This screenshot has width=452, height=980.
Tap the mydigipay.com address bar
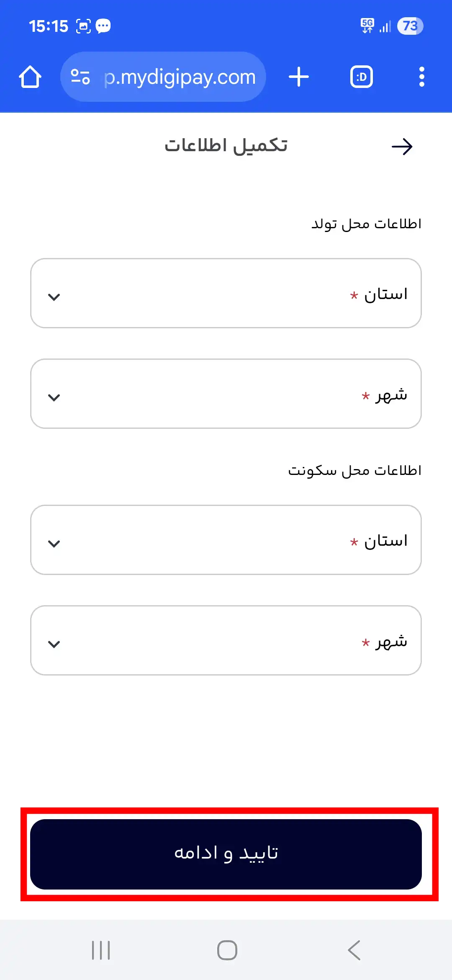tap(180, 77)
